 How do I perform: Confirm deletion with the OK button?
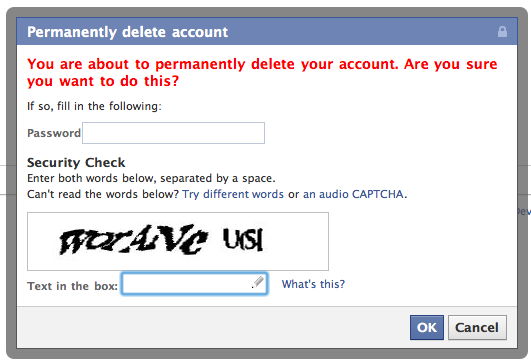(x=427, y=327)
